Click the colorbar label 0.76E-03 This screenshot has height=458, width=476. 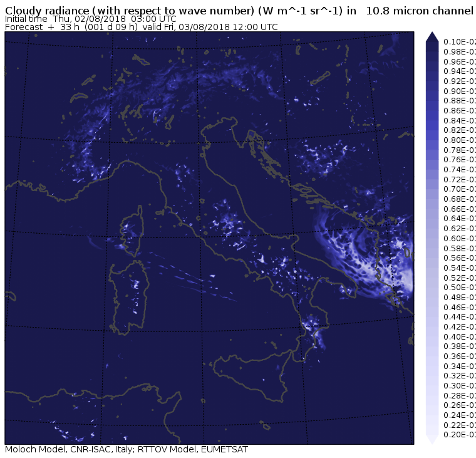[x=460, y=160]
